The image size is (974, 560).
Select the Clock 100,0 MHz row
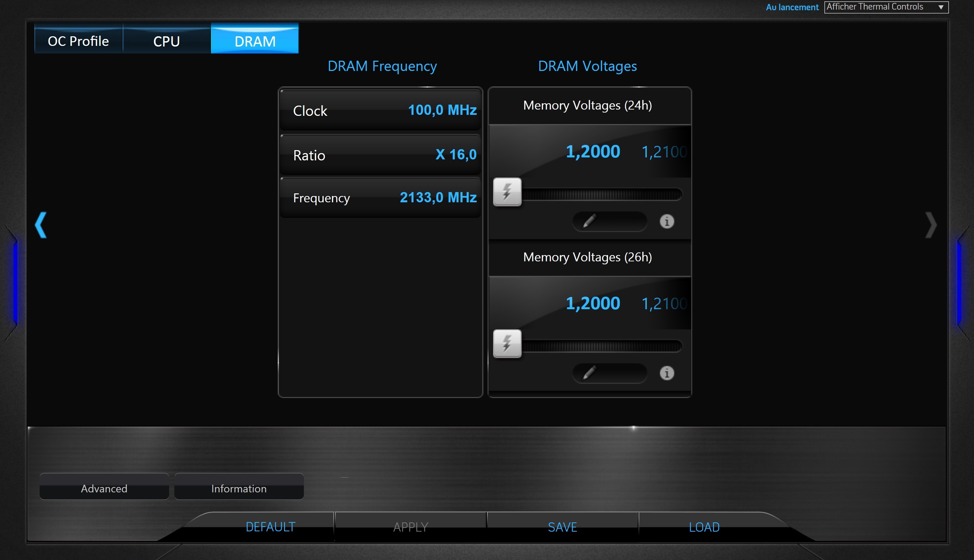(x=380, y=111)
